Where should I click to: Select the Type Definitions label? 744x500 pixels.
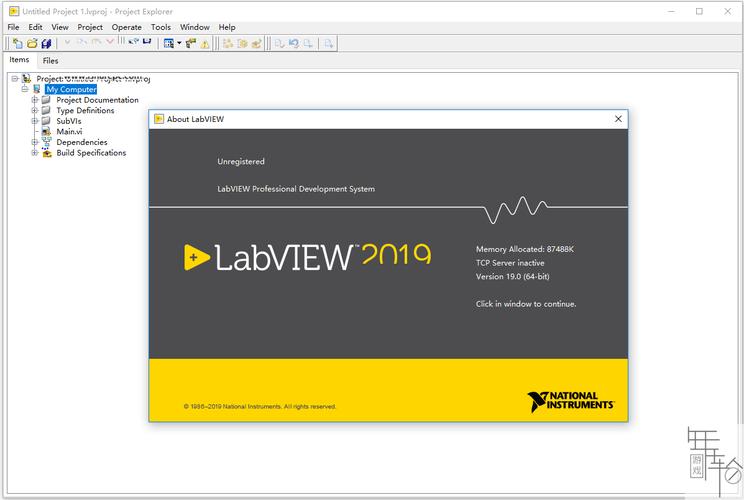(85, 110)
